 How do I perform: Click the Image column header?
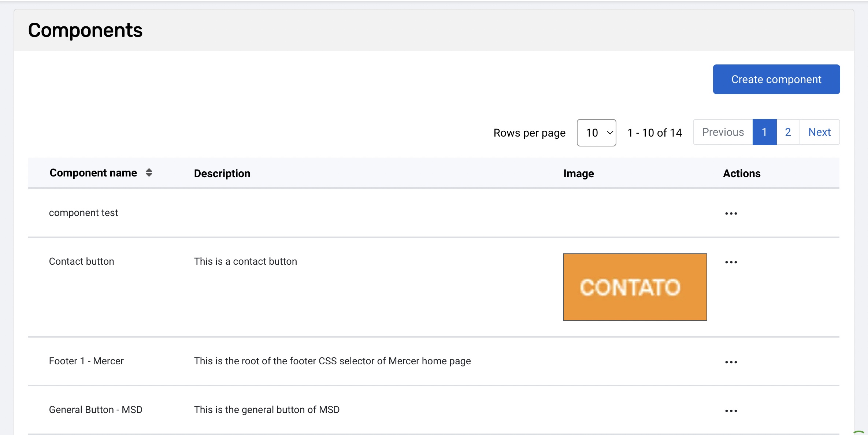(x=578, y=174)
